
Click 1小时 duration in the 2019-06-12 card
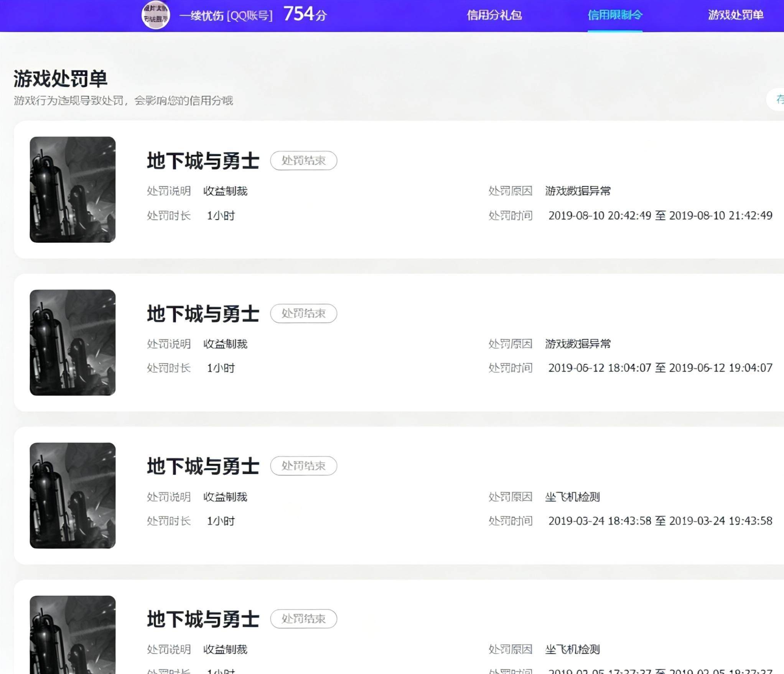(x=221, y=368)
